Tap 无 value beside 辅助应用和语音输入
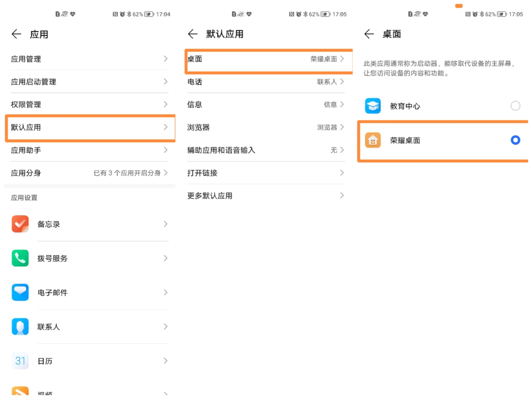 click(x=334, y=150)
